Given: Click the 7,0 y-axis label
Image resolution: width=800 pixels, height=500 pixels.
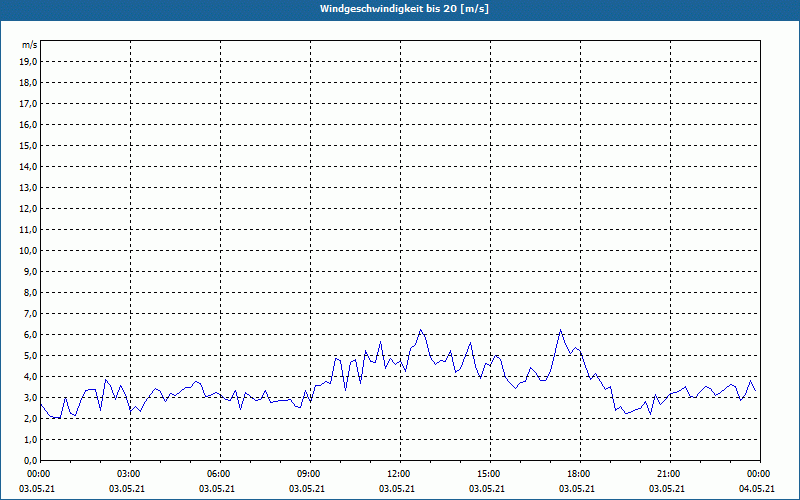Looking at the screenshot, I should 31,313.
